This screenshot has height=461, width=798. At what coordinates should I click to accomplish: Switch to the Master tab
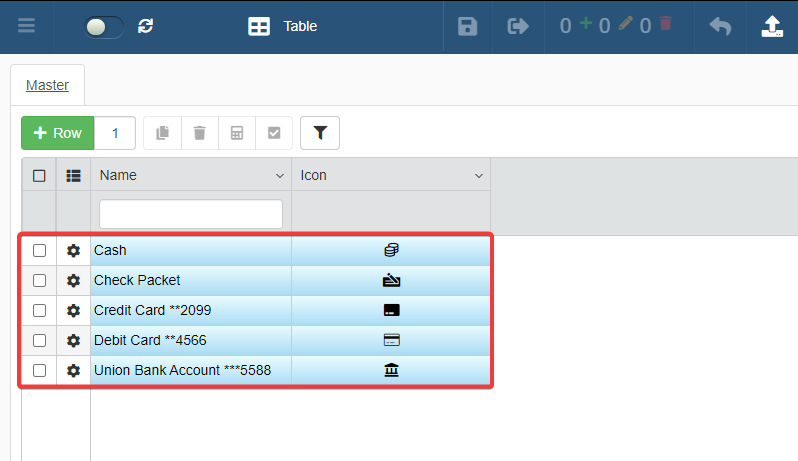[47, 85]
